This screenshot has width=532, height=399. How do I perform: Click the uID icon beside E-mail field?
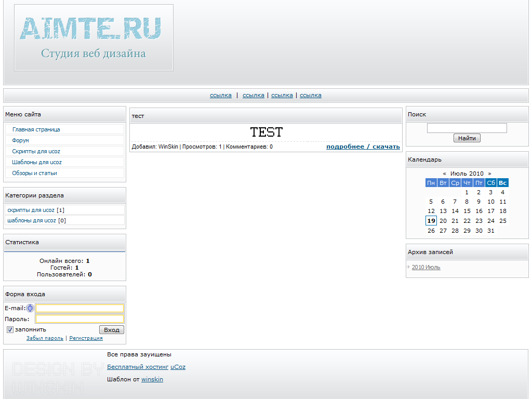point(30,308)
